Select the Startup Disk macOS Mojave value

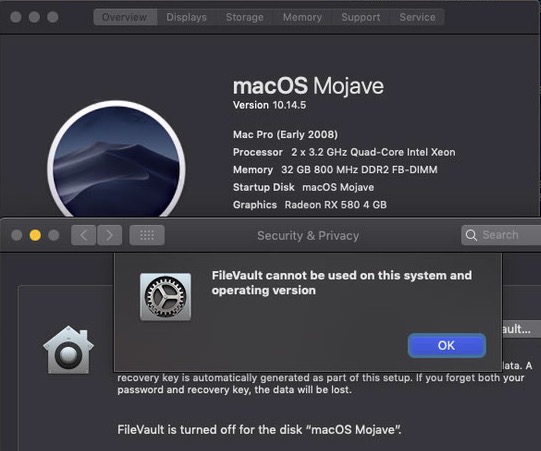tap(338, 187)
